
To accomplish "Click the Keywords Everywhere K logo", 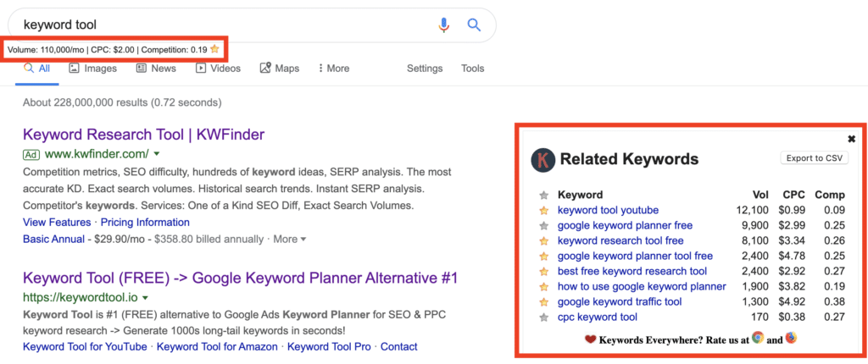I will [x=542, y=159].
